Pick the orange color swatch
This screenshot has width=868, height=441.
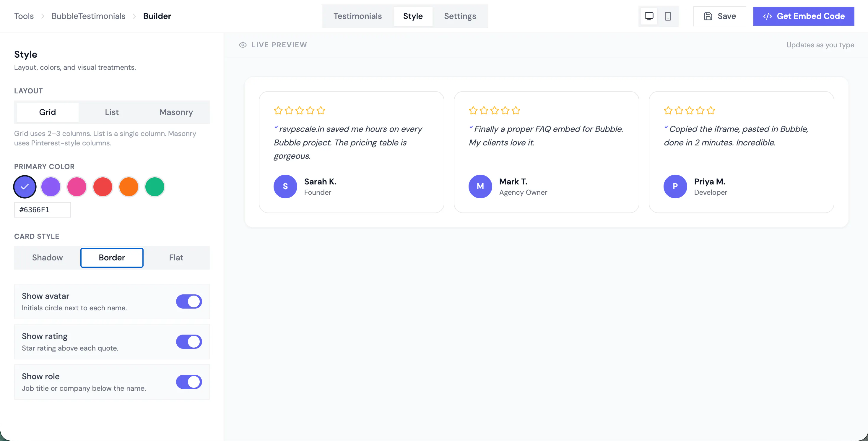[x=129, y=187]
